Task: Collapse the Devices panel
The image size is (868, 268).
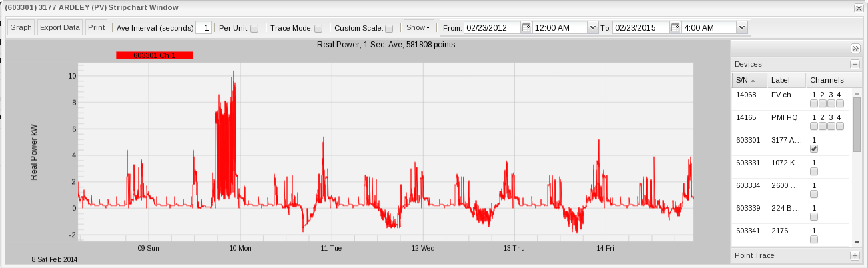Action: point(855,64)
